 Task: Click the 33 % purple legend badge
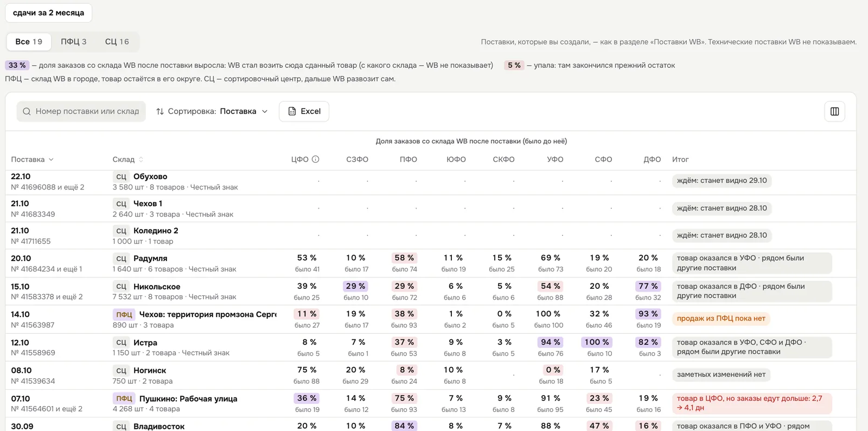pyautogui.click(x=17, y=65)
